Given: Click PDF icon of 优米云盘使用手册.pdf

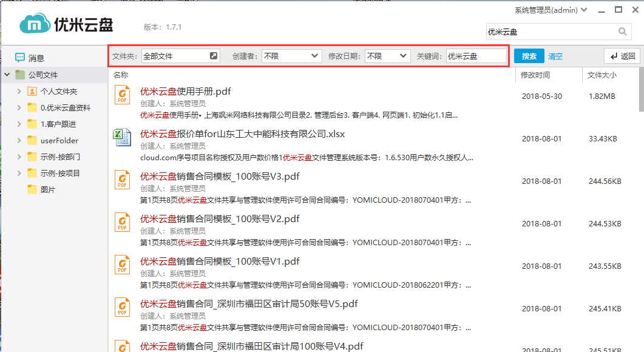Looking at the screenshot, I should coord(123,95).
